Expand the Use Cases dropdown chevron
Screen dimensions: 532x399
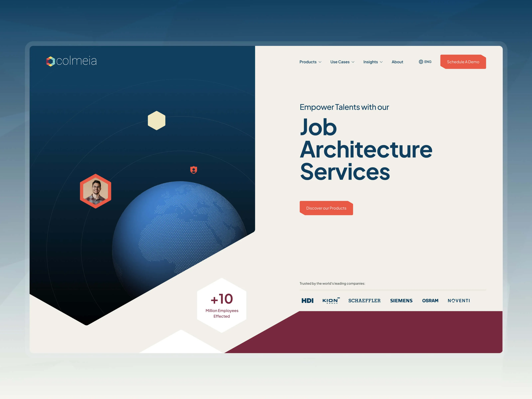353,62
